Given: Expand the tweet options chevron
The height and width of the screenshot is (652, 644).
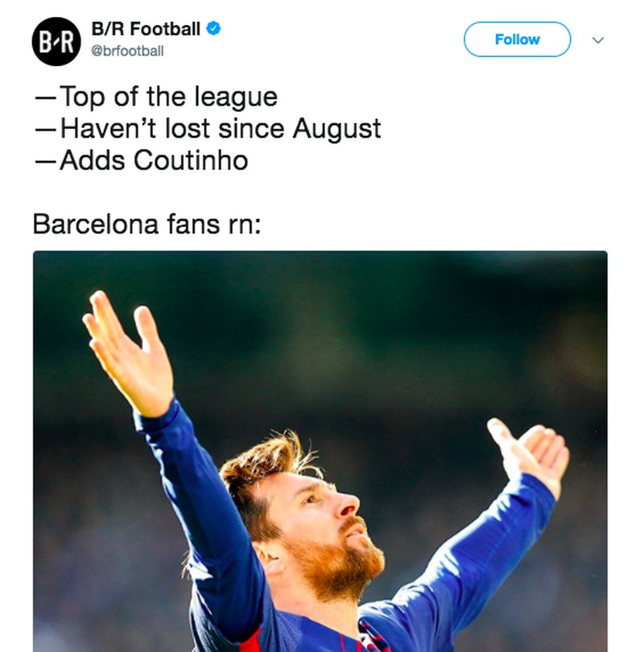Looking at the screenshot, I should pos(597,40).
